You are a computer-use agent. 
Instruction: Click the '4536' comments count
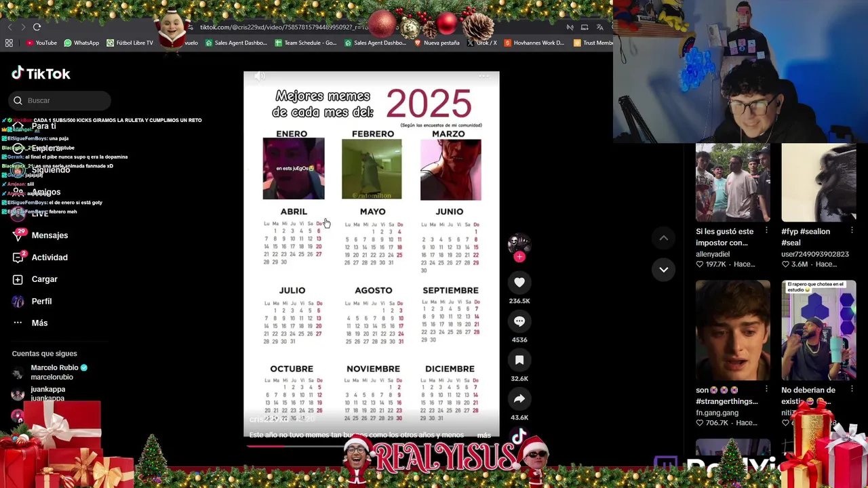pyautogui.click(x=519, y=340)
